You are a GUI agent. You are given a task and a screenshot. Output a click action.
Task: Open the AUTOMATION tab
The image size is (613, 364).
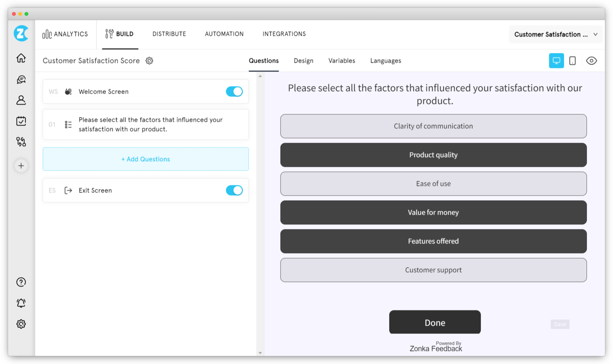(x=224, y=34)
